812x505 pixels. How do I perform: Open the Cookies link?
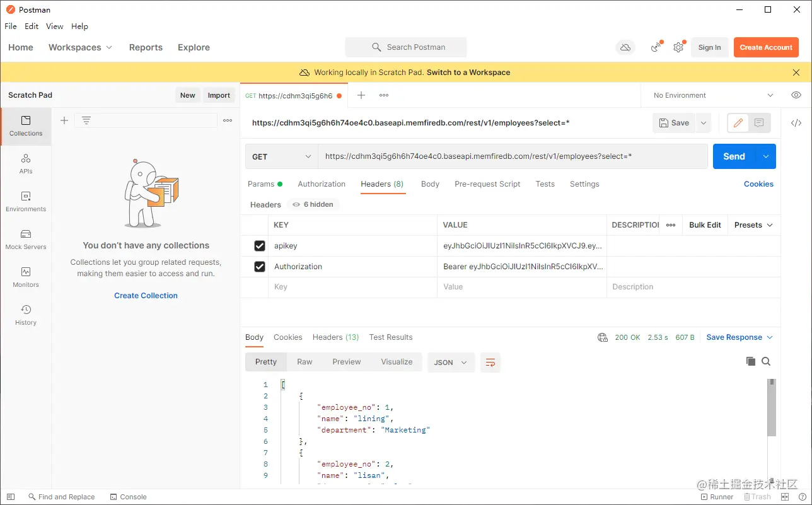758,184
